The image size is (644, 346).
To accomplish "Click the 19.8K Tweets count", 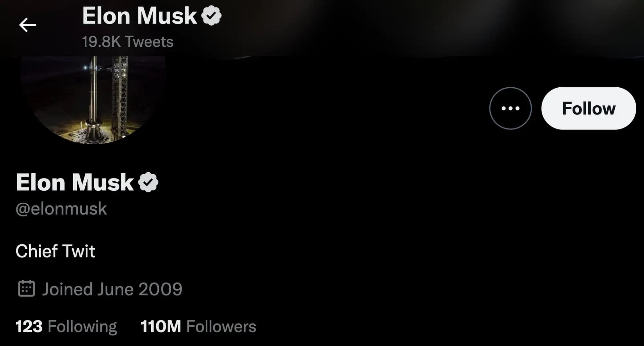I will (x=128, y=42).
